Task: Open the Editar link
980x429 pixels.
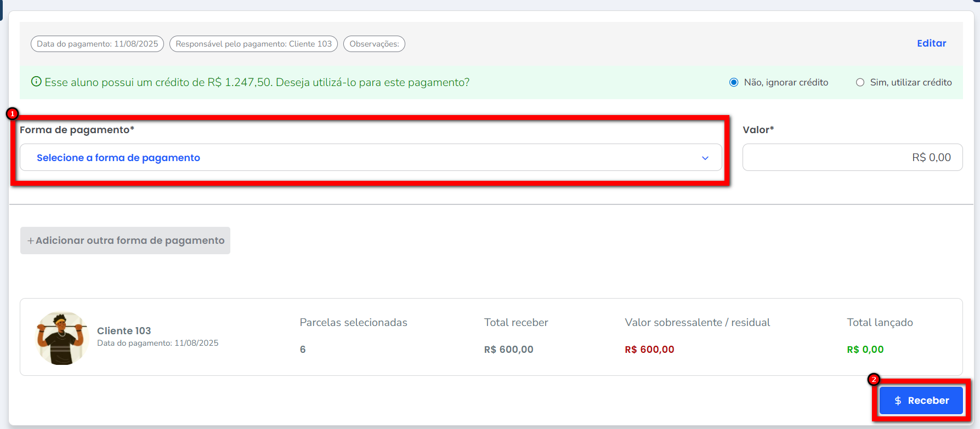Action: (931, 43)
